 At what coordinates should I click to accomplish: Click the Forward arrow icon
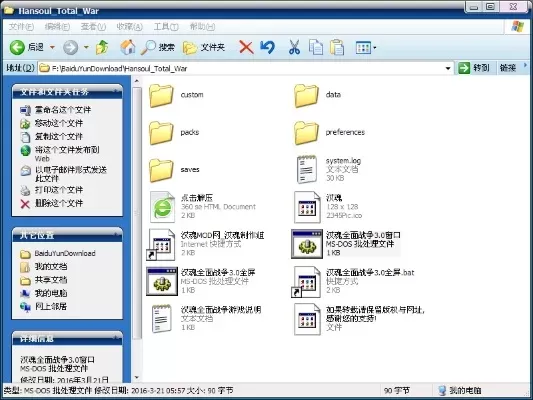70,48
